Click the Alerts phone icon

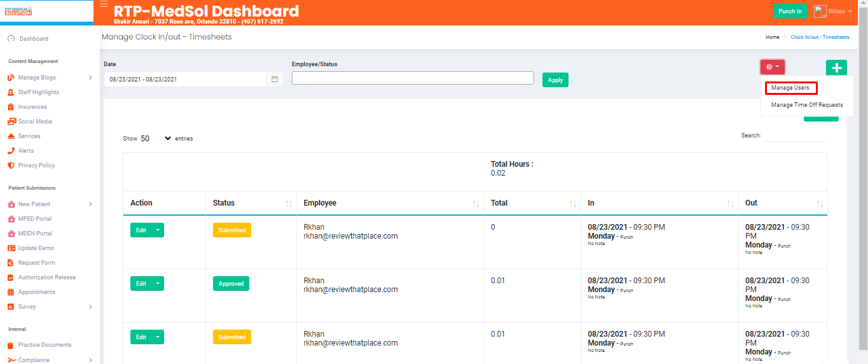(11, 151)
